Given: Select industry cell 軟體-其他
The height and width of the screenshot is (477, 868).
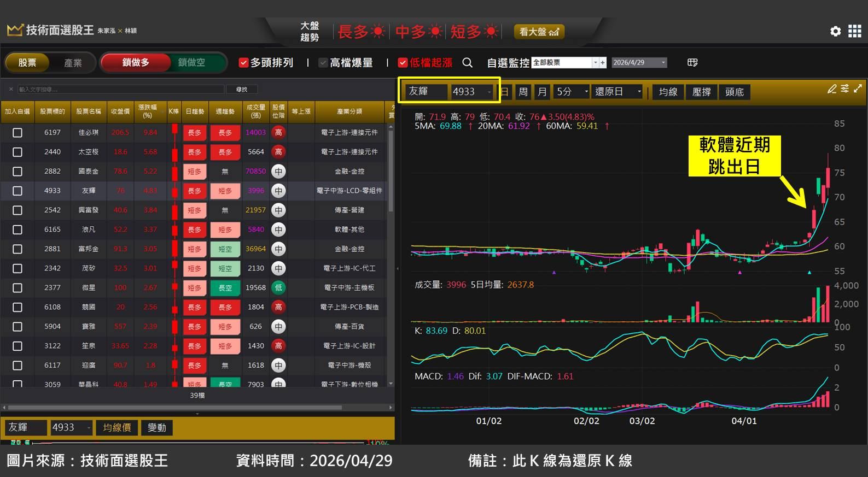Looking at the screenshot, I should click(349, 229).
